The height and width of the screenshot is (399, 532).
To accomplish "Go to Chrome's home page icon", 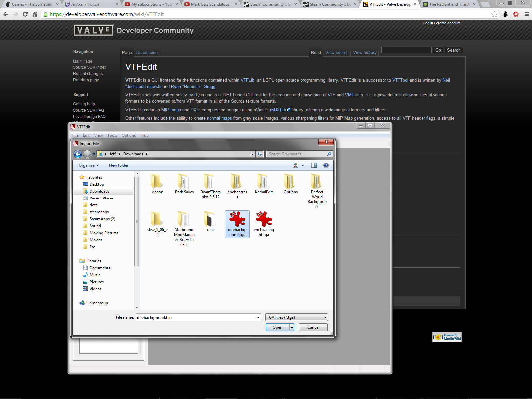I will [x=35, y=14].
